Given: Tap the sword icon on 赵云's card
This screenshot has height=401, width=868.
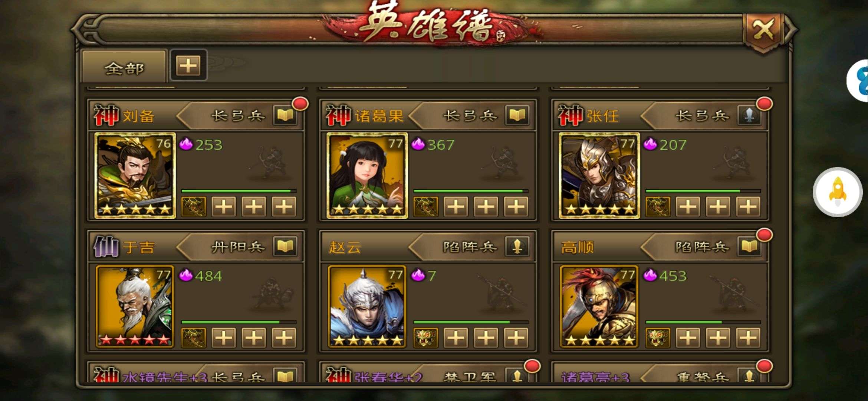Looking at the screenshot, I should point(517,247).
